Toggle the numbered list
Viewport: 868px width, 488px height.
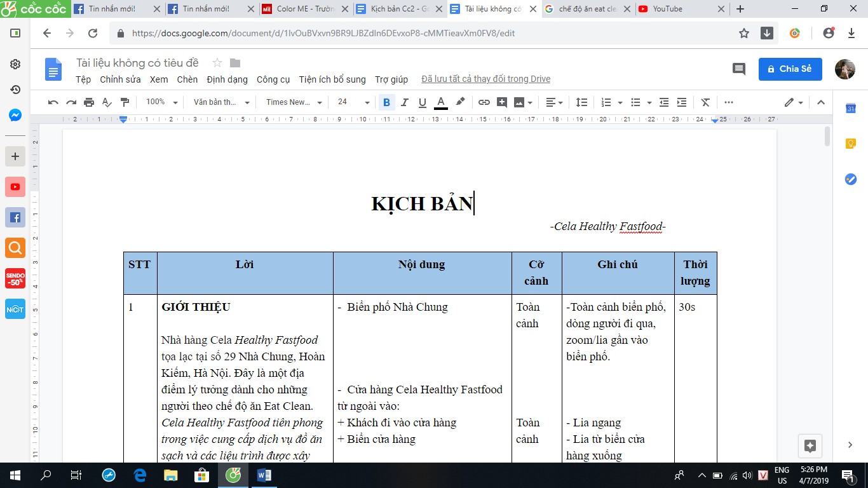(x=606, y=102)
